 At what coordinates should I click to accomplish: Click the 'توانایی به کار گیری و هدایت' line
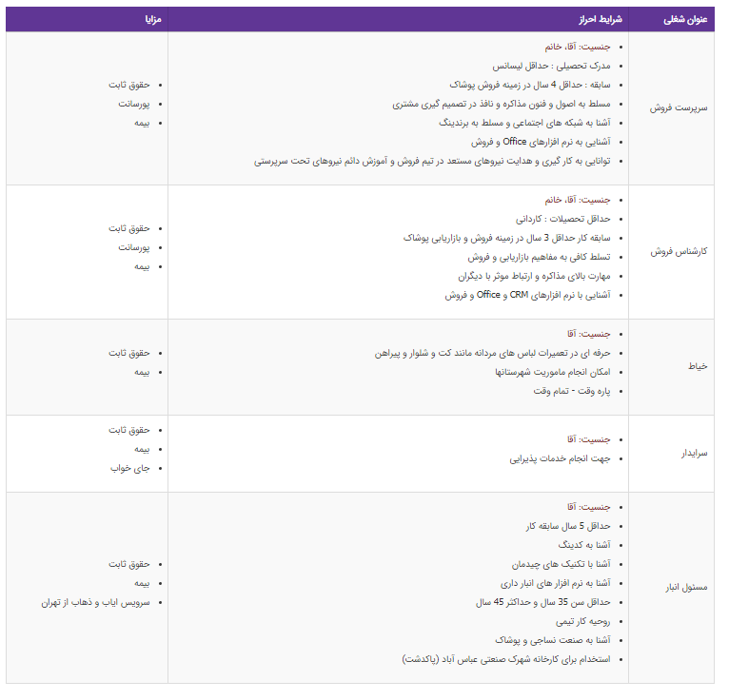[432, 161]
